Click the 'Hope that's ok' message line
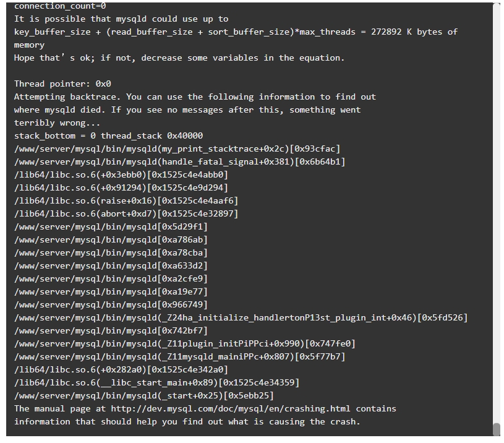 (x=179, y=58)
